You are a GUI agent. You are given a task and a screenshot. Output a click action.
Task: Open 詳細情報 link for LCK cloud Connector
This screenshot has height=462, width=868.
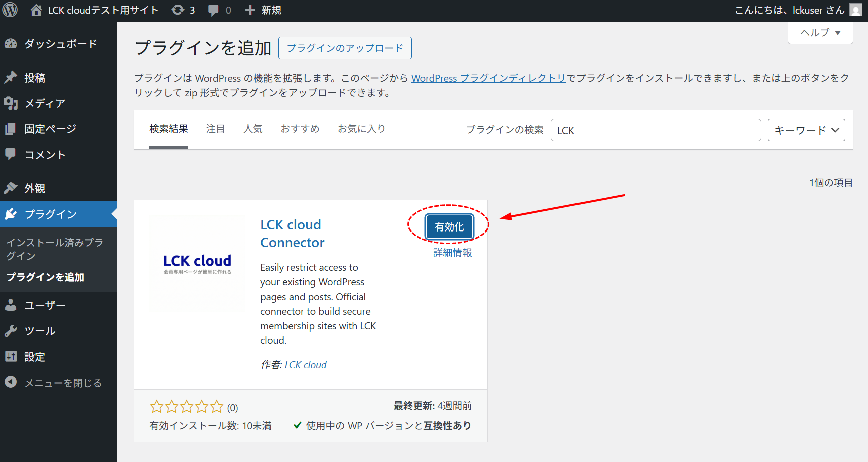click(452, 253)
